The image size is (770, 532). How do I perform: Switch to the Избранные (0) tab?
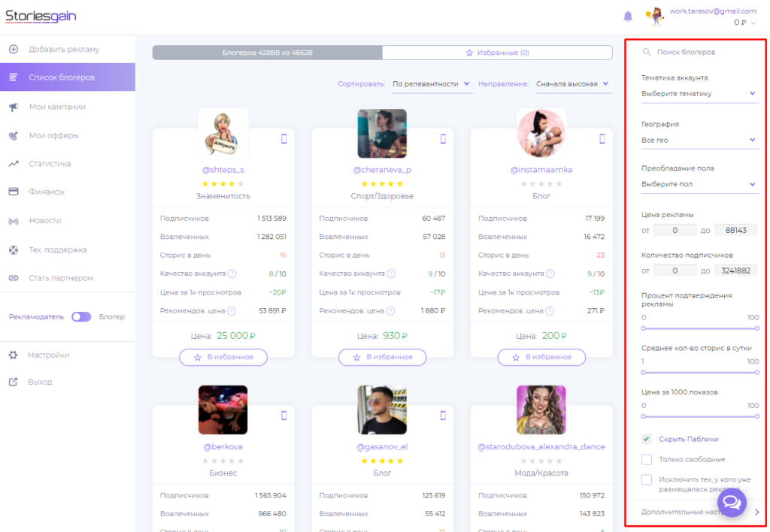coord(497,53)
